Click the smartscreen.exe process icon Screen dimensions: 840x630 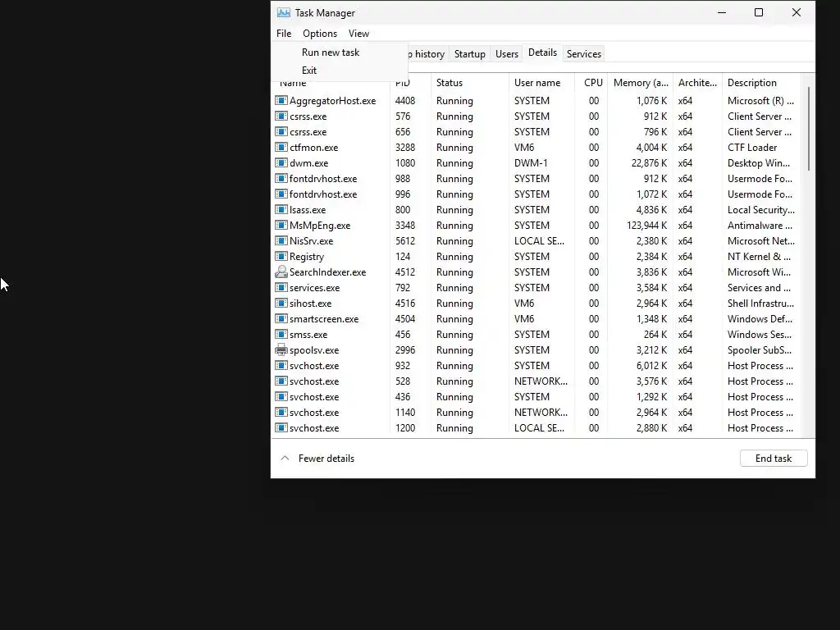click(281, 318)
